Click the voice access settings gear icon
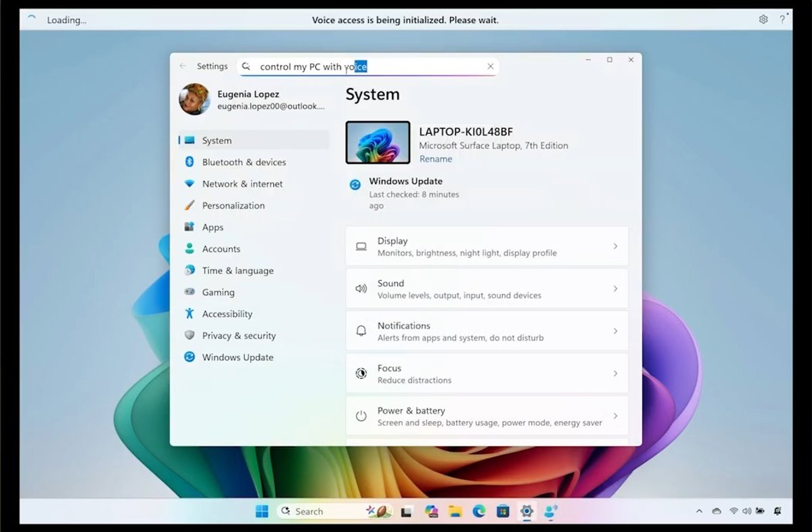Screen dimensions: 812x532 [x=763, y=20]
